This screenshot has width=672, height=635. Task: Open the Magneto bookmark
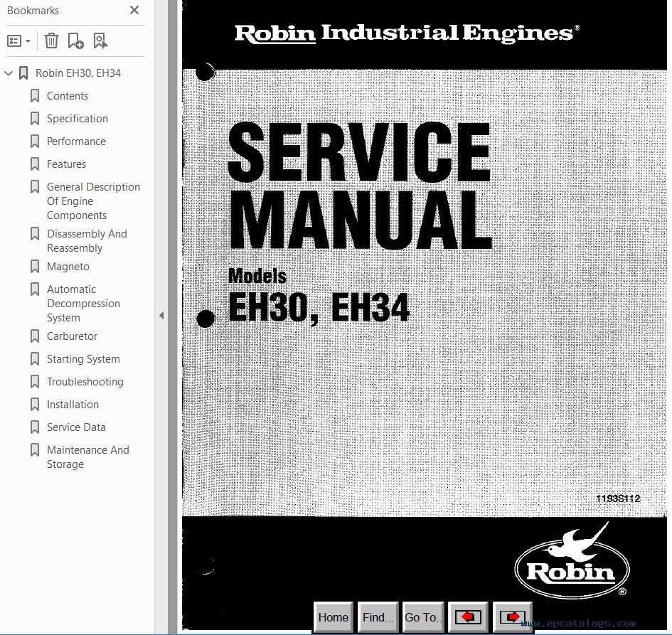(x=68, y=267)
